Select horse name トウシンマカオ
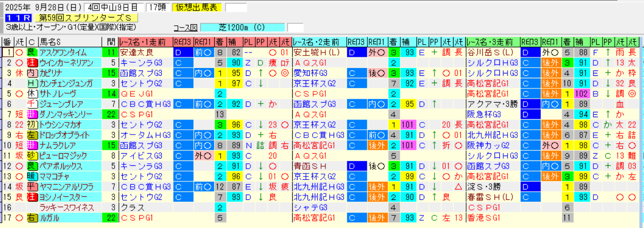The image size is (644, 228). point(61,124)
